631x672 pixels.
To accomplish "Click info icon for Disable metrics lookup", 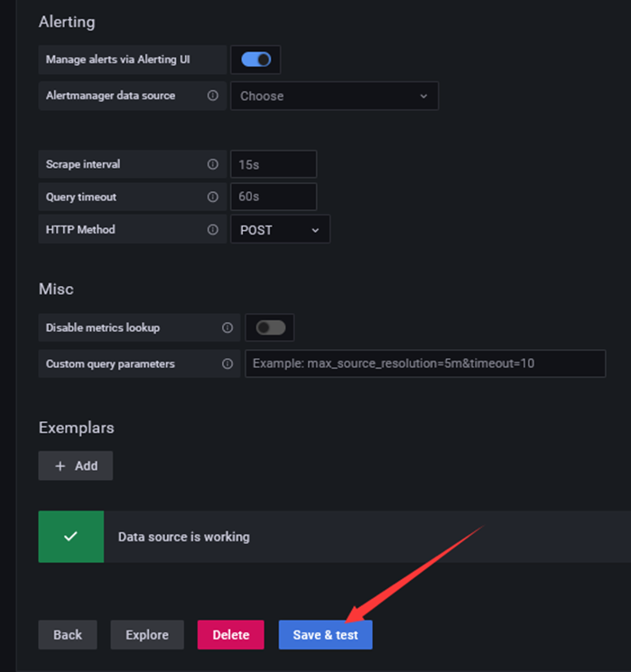I will pyautogui.click(x=227, y=327).
